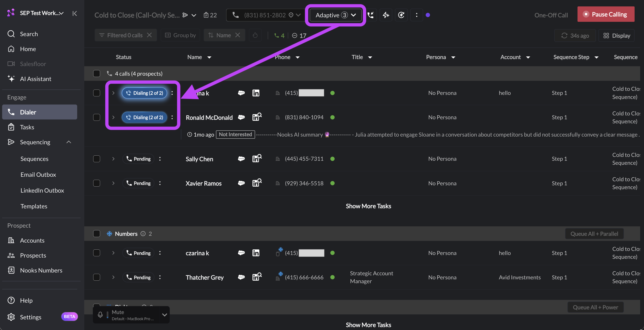Tick the Thatcher Grey row checkbox
Image resolution: width=644 pixels, height=330 pixels.
click(x=96, y=277)
